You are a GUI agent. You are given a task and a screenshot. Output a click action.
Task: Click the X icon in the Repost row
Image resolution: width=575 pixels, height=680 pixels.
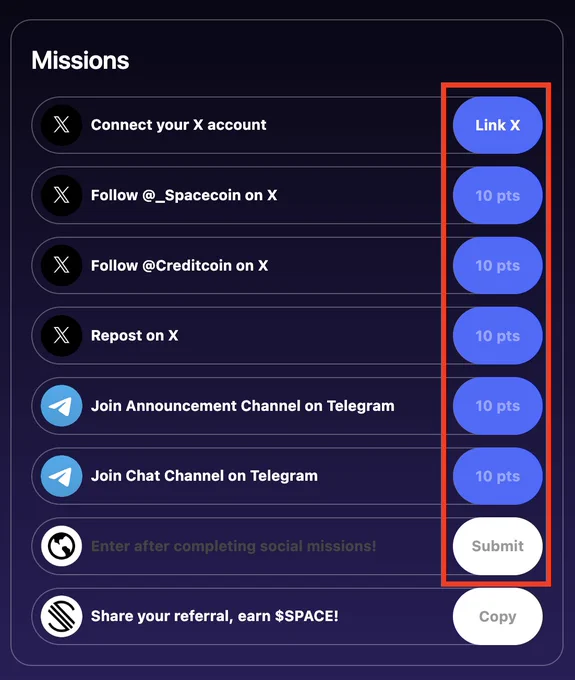(x=62, y=336)
